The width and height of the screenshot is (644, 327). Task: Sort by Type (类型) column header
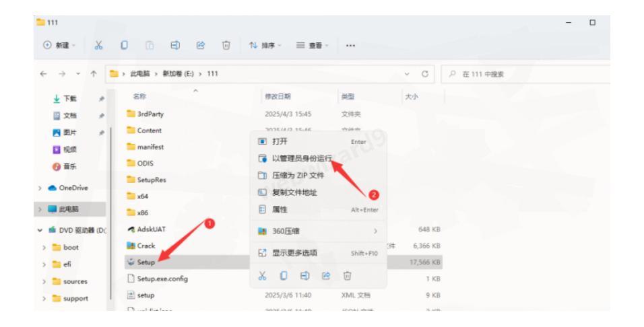tap(348, 96)
